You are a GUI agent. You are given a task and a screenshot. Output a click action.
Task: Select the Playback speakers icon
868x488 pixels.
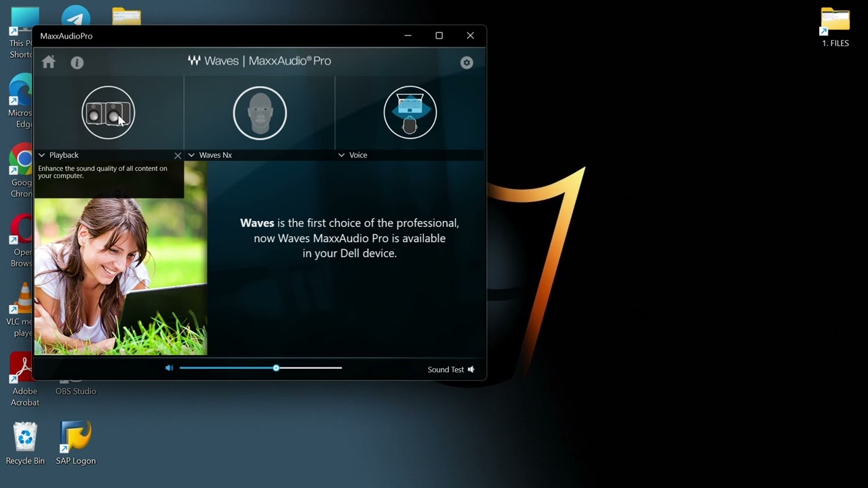pos(108,113)
